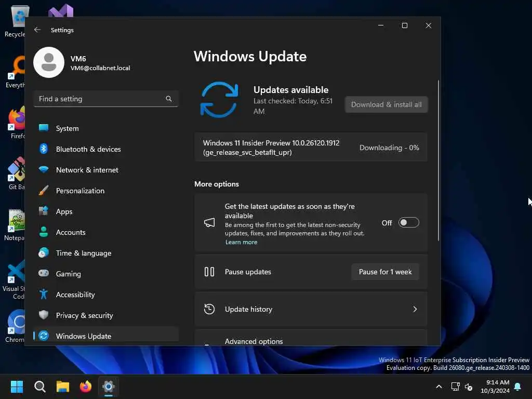Launch Firefox from the taskbar
The width and height of the screenshot is (532, 399).
(x=86, y=387)
